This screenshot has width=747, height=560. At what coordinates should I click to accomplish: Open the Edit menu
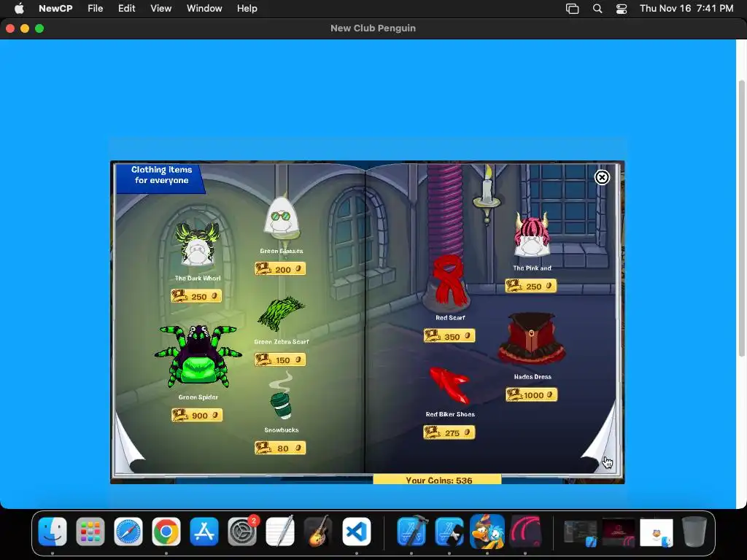(127, 9)
